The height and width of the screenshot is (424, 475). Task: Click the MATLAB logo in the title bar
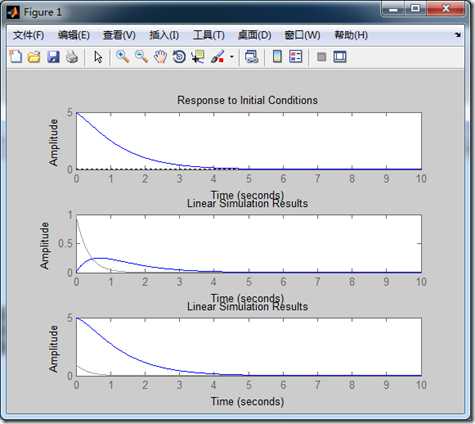pos(13,13)
